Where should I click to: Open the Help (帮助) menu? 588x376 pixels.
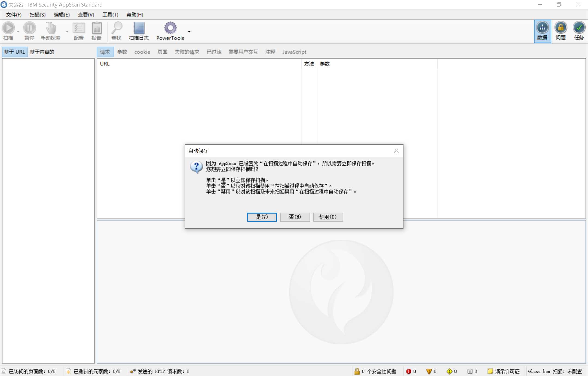click(x=135, y=15)
